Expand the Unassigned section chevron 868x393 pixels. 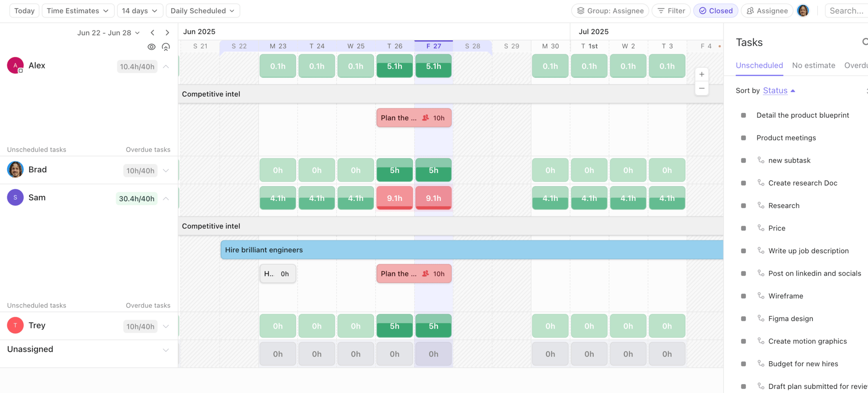click(x=166, y=350)
